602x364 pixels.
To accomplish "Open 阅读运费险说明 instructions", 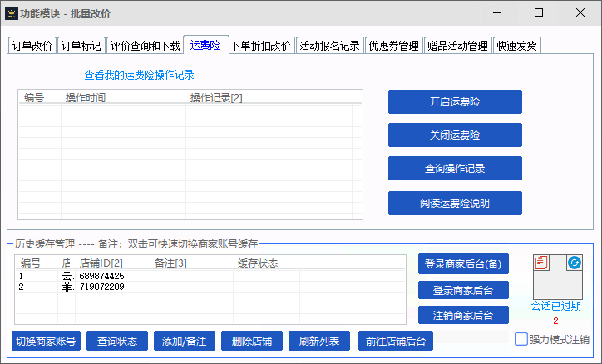I will [455, 203].
